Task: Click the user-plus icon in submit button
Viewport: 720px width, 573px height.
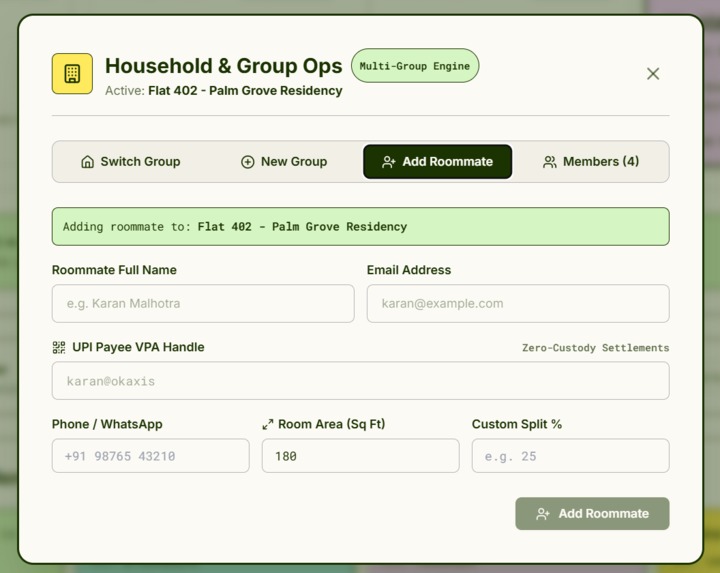Action: pyautogui.click(x=543, y=514)
